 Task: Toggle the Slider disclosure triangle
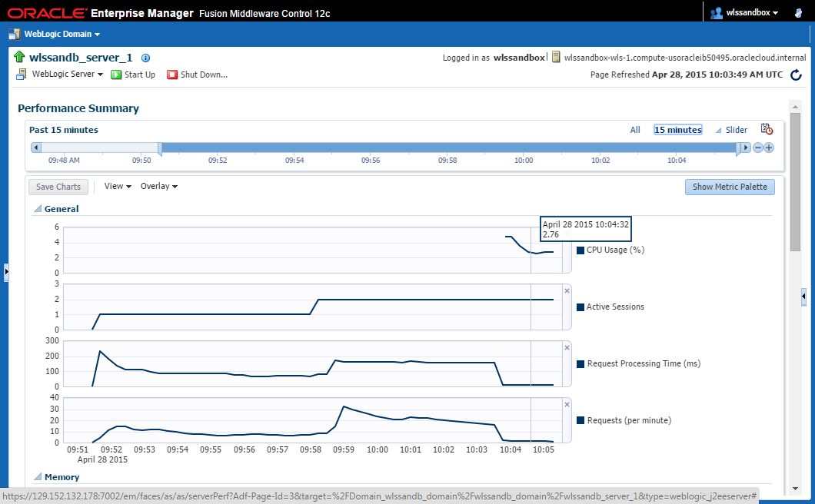719,131
